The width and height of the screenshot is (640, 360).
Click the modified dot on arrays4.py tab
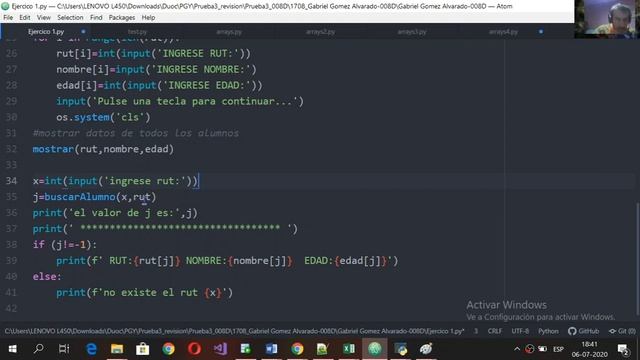541,31
